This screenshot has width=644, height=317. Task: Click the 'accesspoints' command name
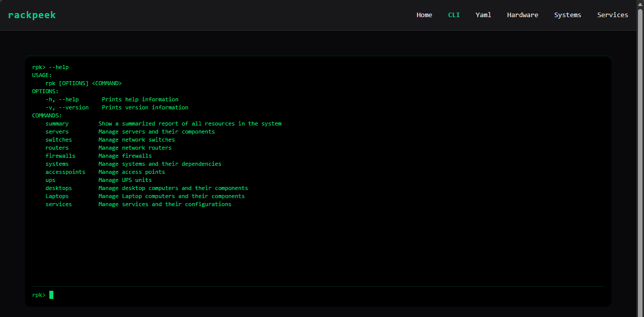65,172
